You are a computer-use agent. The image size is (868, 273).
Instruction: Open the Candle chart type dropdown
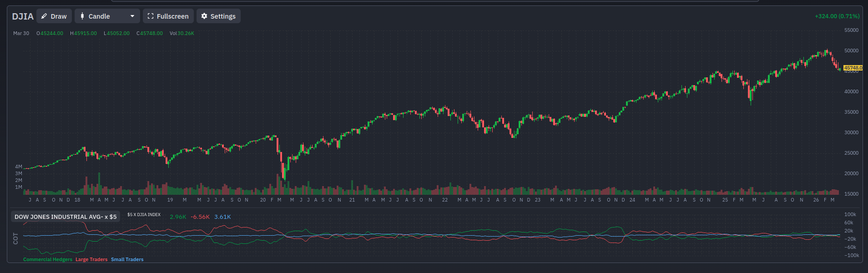pos(107,16)
